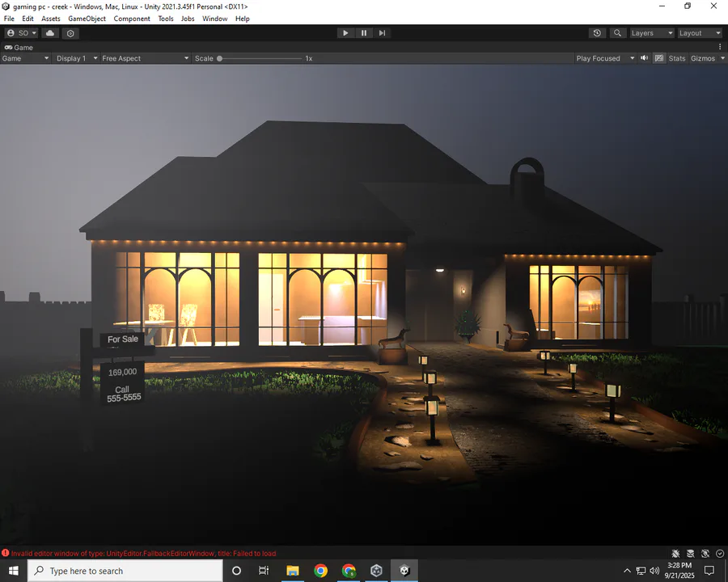Click the Step frame button
Image resolution: width=728 pixels, height=582 pixels.
pos(382,33)
